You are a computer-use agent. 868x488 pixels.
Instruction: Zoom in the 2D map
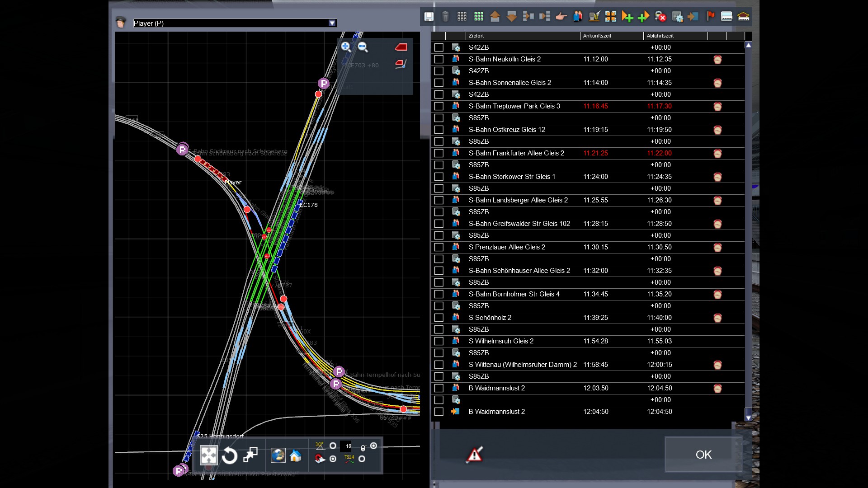346,47
